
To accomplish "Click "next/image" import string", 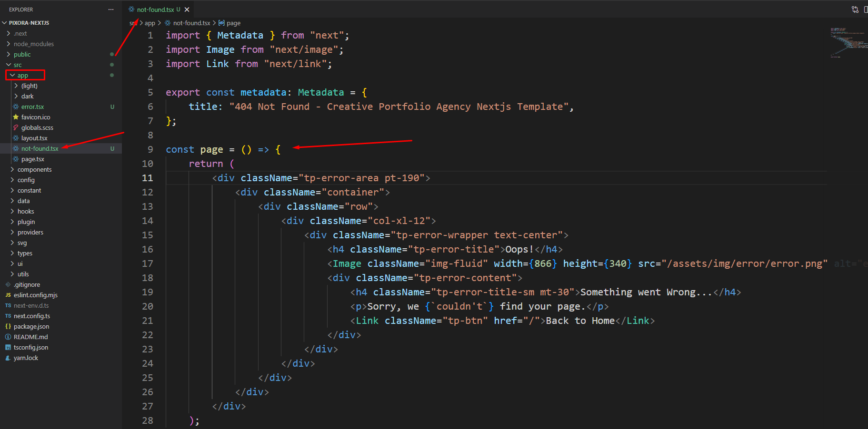I will (x=304, y=49).
